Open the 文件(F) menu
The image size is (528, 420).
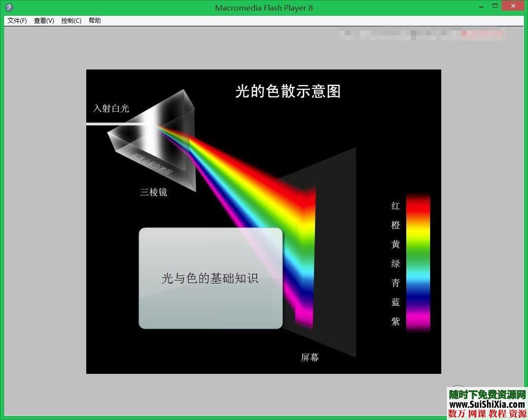tap(16, 21)
